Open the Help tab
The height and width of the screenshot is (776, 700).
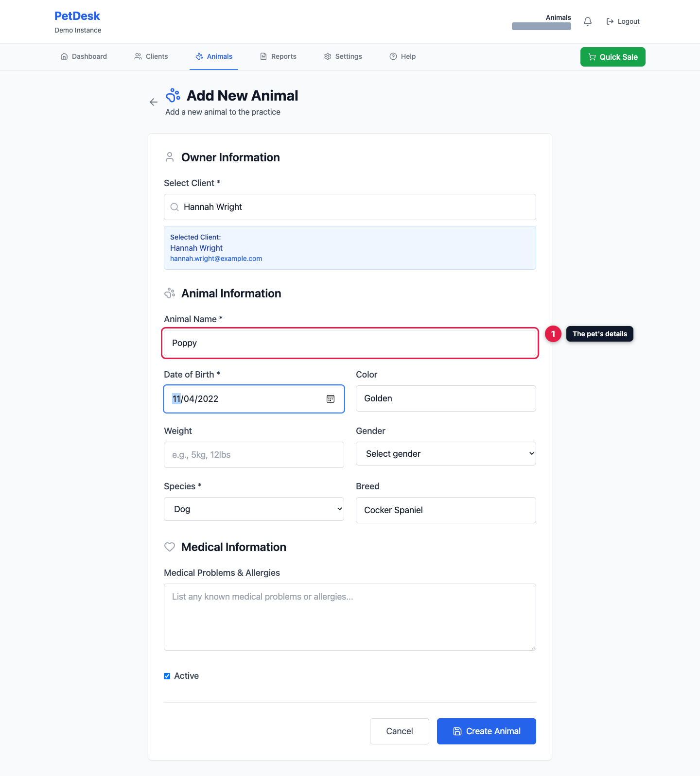pos(402,56)
